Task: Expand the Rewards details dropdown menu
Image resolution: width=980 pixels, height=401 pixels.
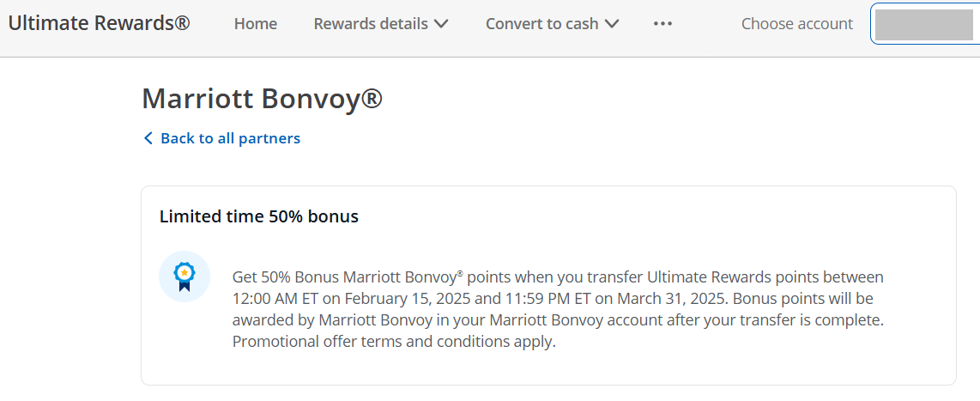Action: (381, 24)
